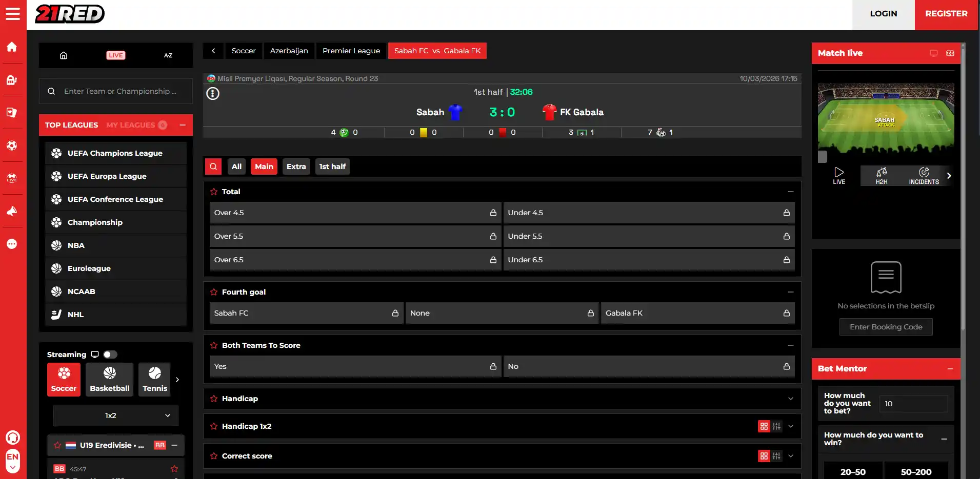Switch Match live to streaming monitor view

(934, 53)
